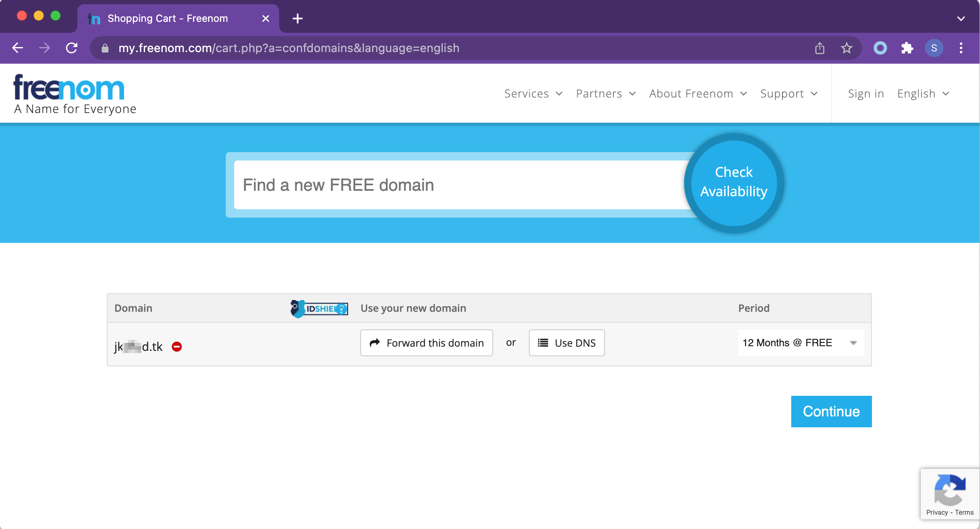Click the Continue button

tap(831, 411)
